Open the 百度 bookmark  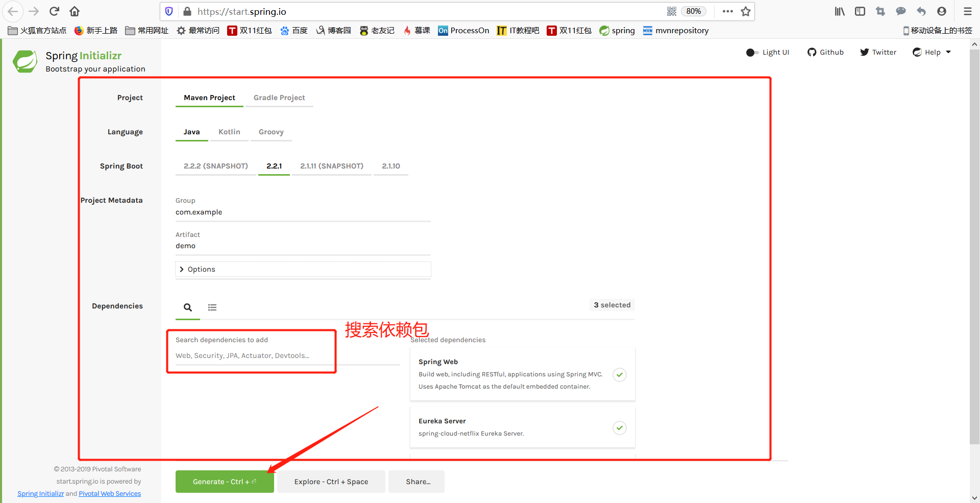coord(293,31)
